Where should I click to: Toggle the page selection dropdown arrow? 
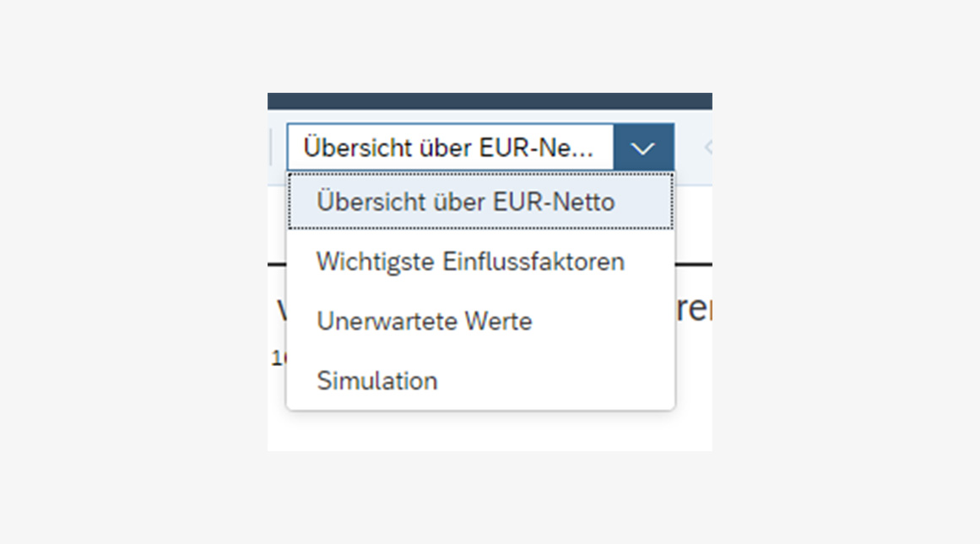tap(643, 148)
